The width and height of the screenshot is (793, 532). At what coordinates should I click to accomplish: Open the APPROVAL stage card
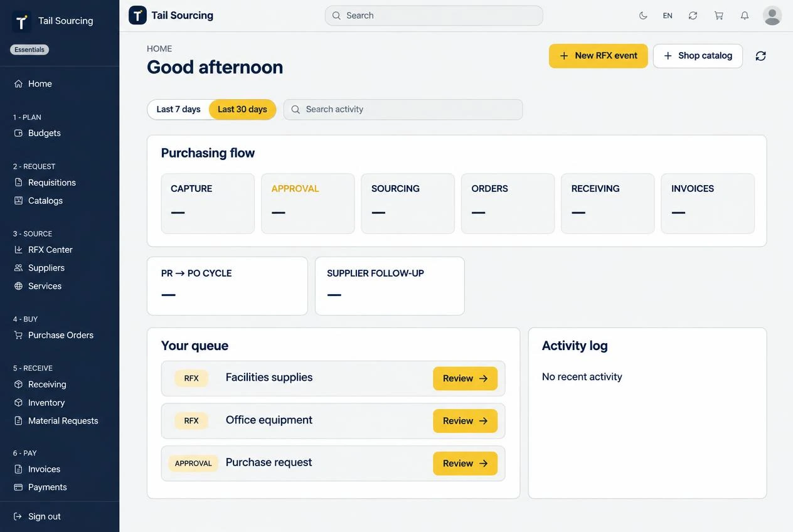(307, 204)
